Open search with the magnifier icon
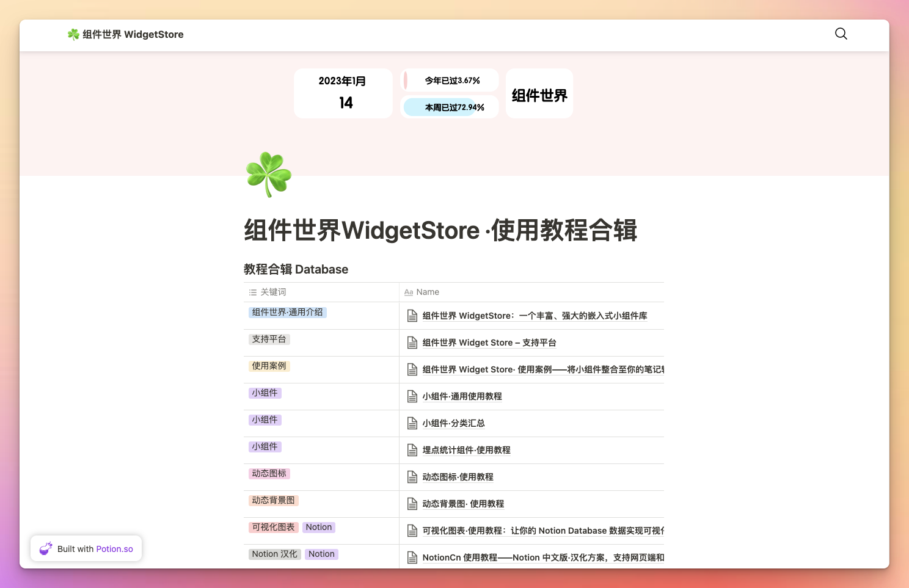909x588 pixels. [x=841, y=34]
